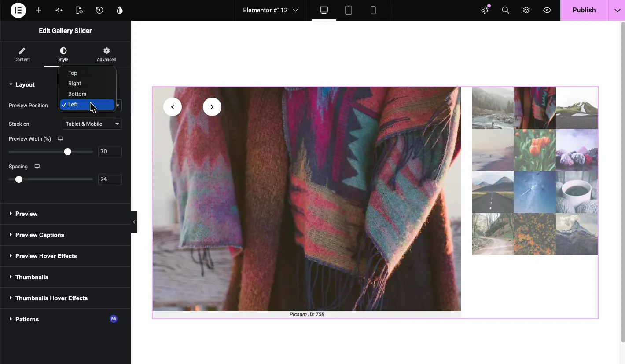Switch to the Style tab

point(63,55)
